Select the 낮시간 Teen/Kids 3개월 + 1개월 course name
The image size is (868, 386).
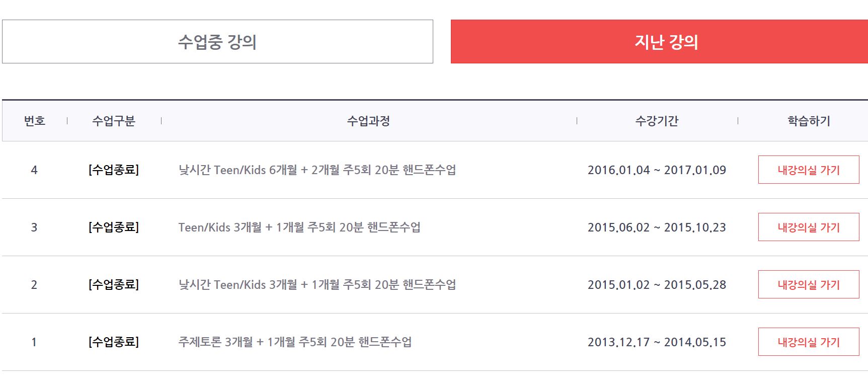(x=317, y=285)
